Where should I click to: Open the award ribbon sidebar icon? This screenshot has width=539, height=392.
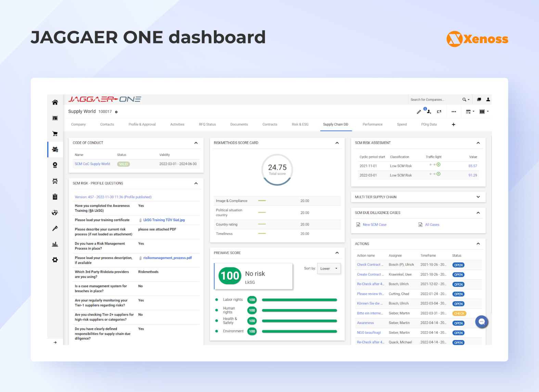pyautogui.click(x=55, y=165)
